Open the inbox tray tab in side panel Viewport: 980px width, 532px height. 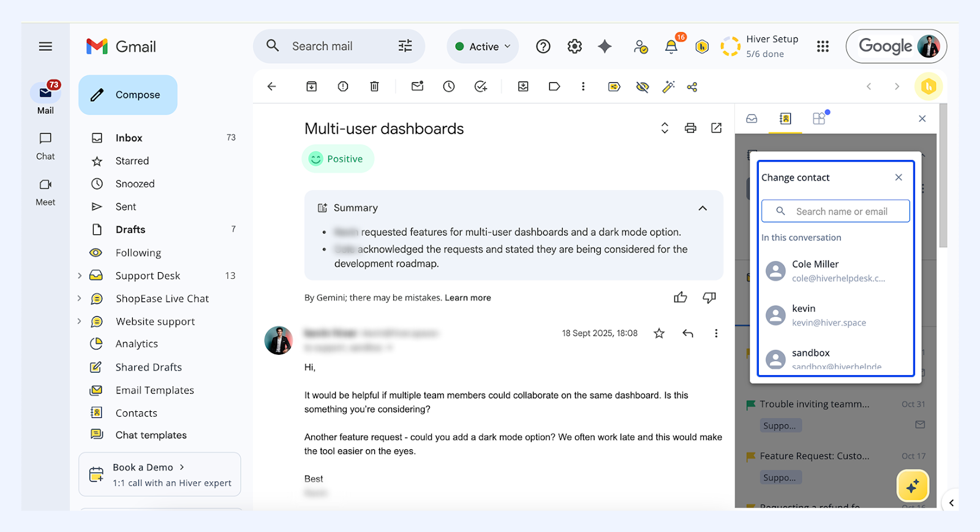(752, 119)
